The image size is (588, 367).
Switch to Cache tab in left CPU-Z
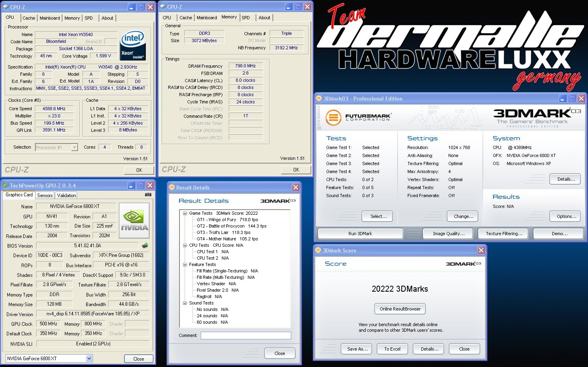[x=28, y=18]
